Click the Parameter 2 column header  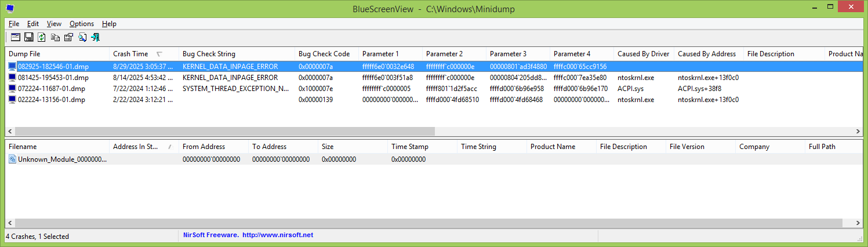[455, 54]
